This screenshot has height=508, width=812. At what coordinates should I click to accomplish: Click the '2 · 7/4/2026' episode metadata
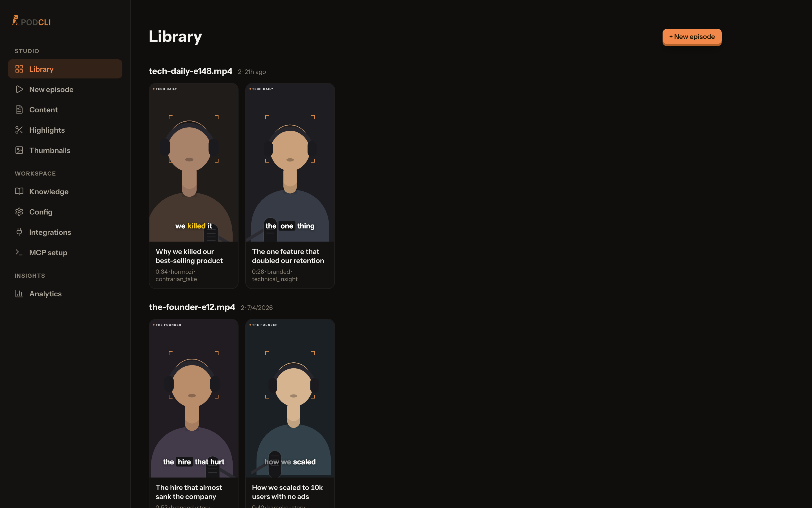[x=257, y=308]
